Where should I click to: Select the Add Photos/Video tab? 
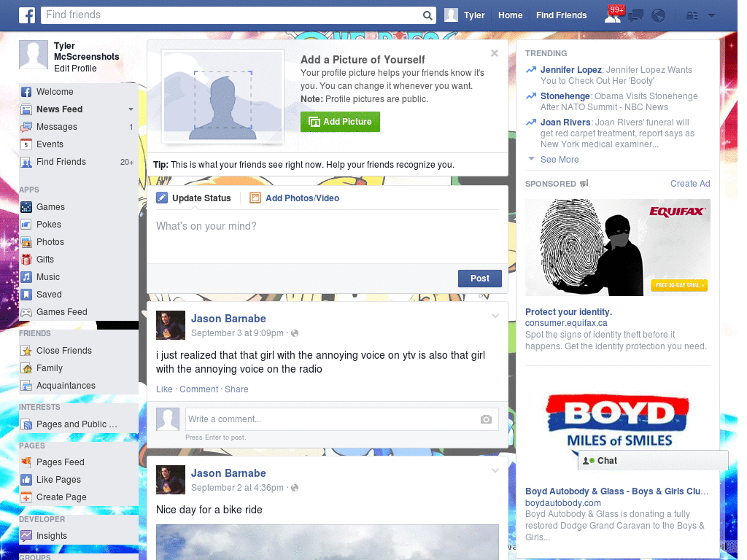tap(295, 198)
